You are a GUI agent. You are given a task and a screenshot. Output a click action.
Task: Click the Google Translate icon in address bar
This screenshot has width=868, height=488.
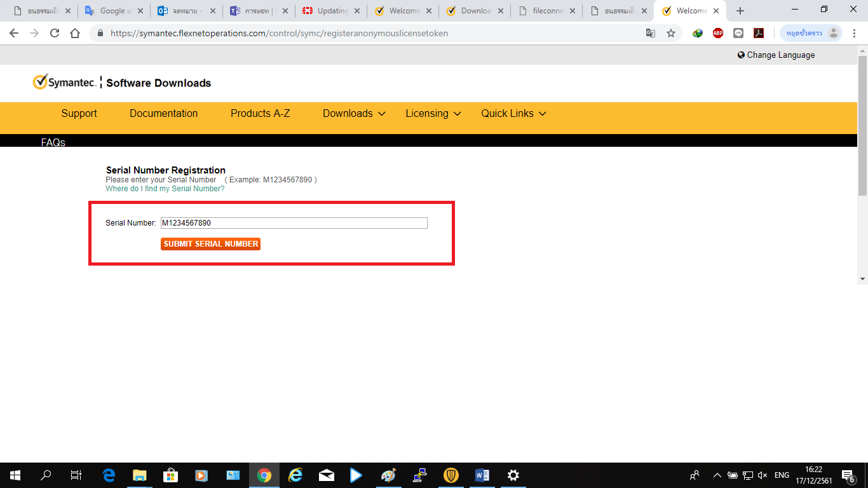(x=650, y=33)
